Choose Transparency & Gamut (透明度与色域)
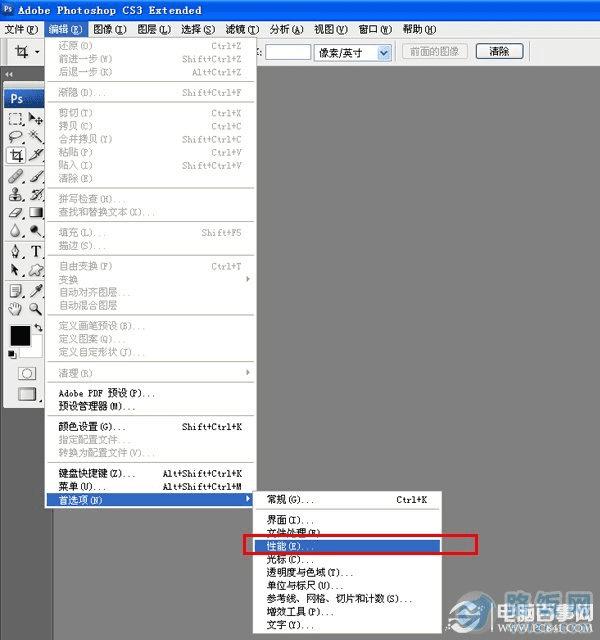Viewport: 600px width, 640px height. click(347, 572)
